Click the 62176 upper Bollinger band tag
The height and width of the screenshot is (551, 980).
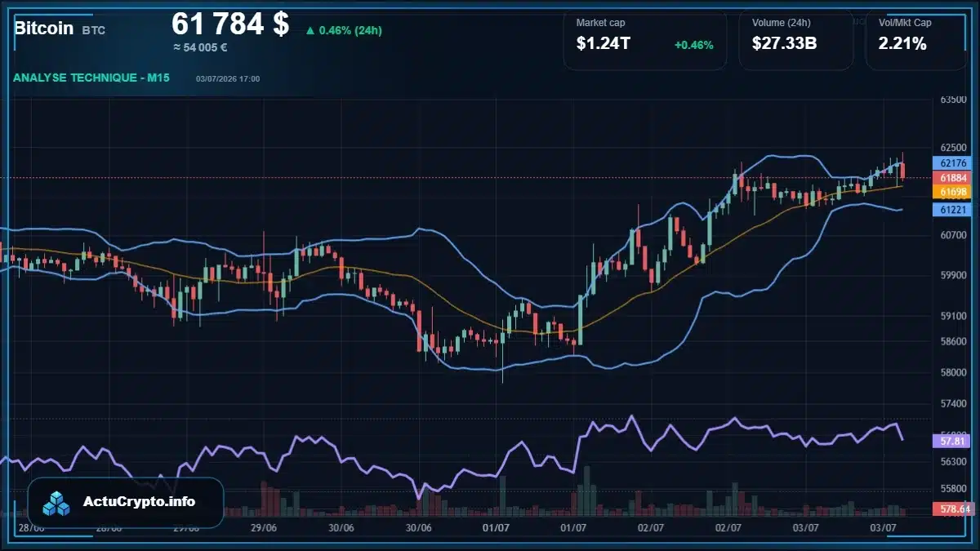(951, 163)
